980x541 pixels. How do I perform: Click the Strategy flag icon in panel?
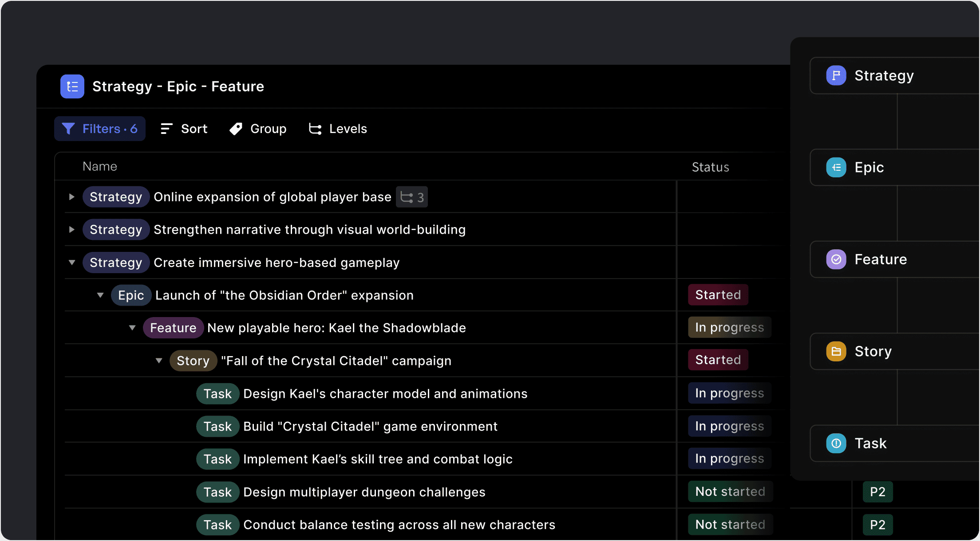(x=836, y=75)
